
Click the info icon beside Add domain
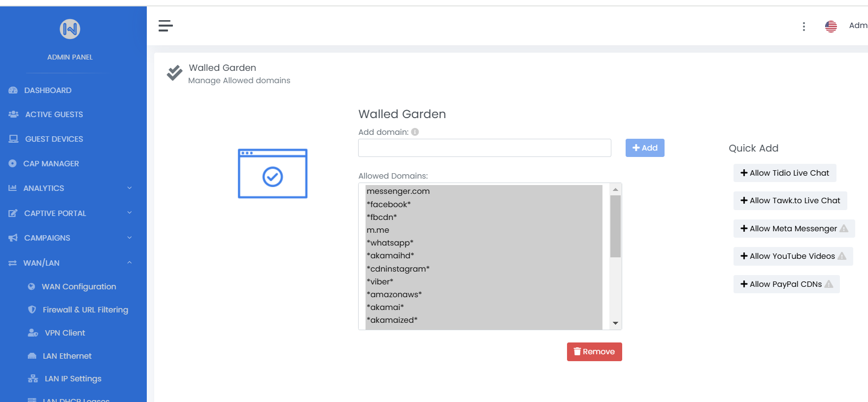415,132
